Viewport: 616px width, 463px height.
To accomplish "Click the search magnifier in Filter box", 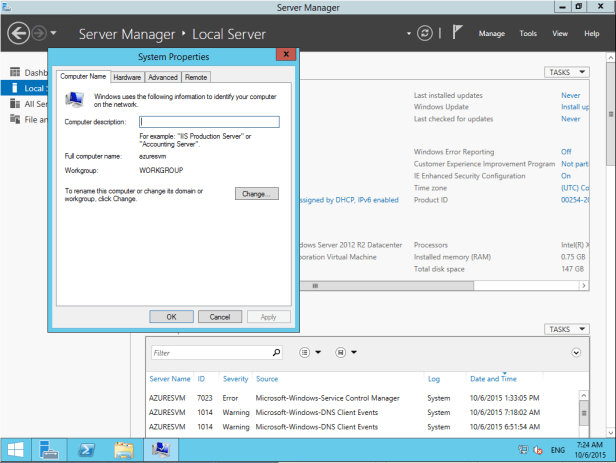I will point(277,353).
